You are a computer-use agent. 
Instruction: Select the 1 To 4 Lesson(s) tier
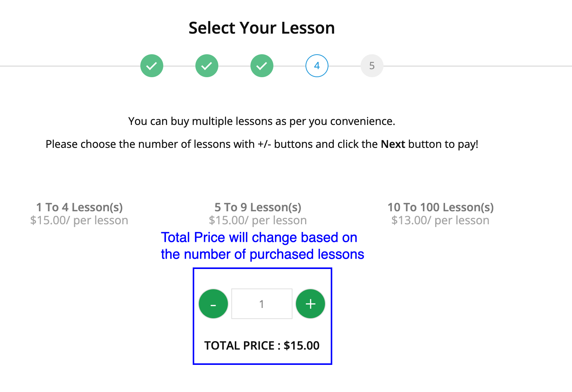pos(80,207)
